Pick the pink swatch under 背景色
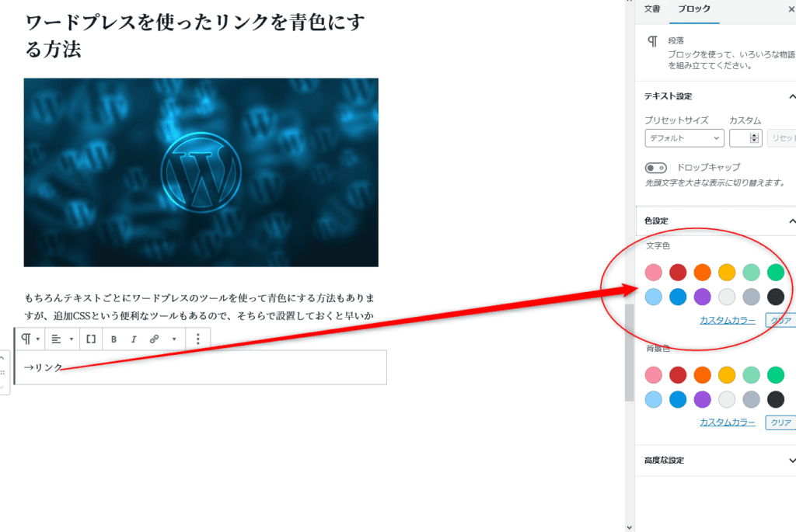This screenshot has width=796, height=532. click(653, 375)
